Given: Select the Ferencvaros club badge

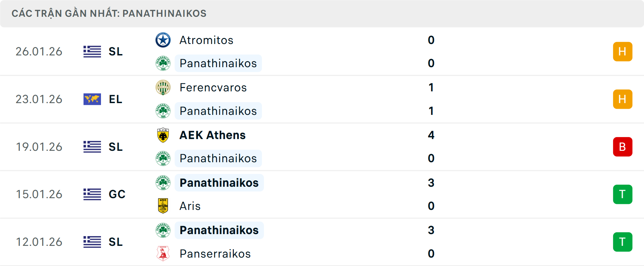Looking at the screenshot, I should (x=163, y=87).
